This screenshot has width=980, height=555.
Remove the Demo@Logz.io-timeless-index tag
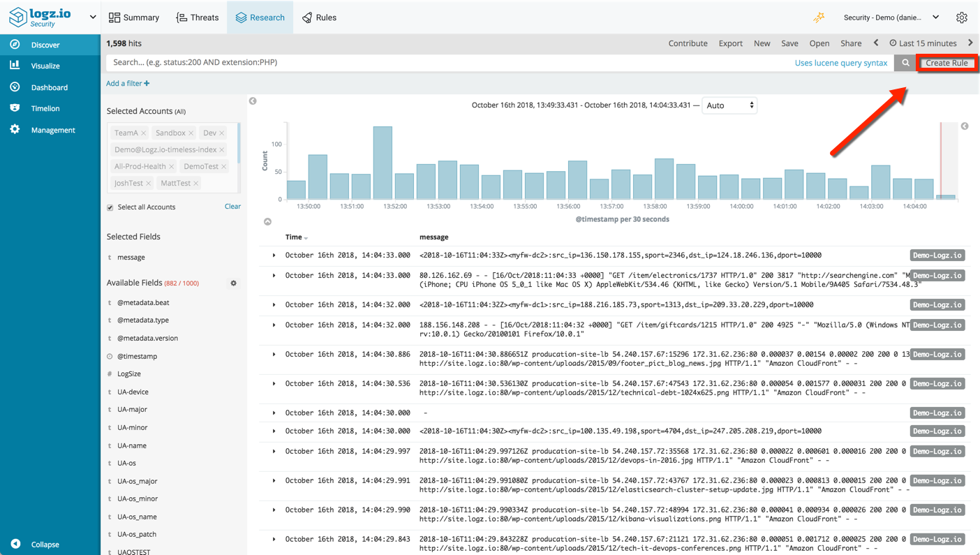click(x=222, y=149)
